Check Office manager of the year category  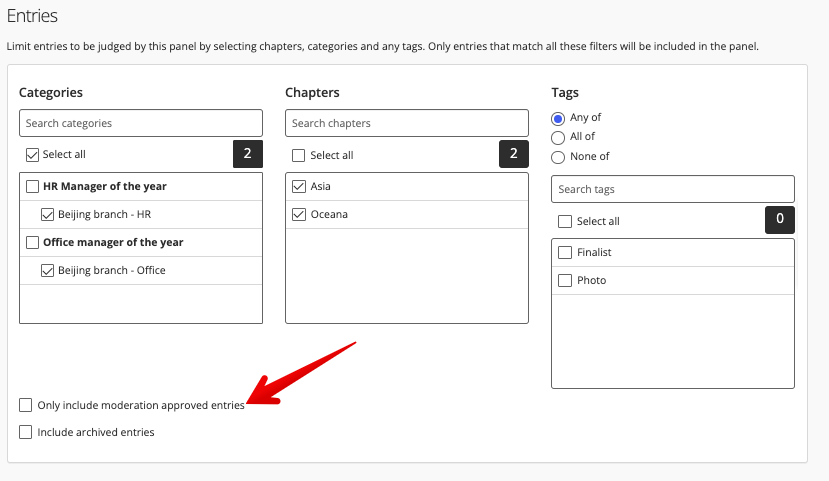pos(32,243)
